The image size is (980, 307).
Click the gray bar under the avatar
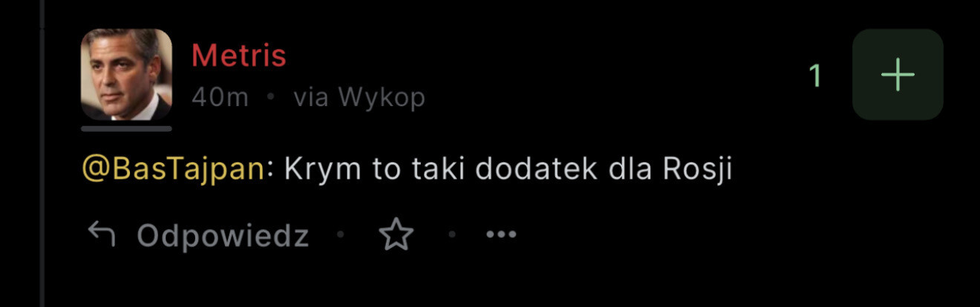click(x=126, y=128)
